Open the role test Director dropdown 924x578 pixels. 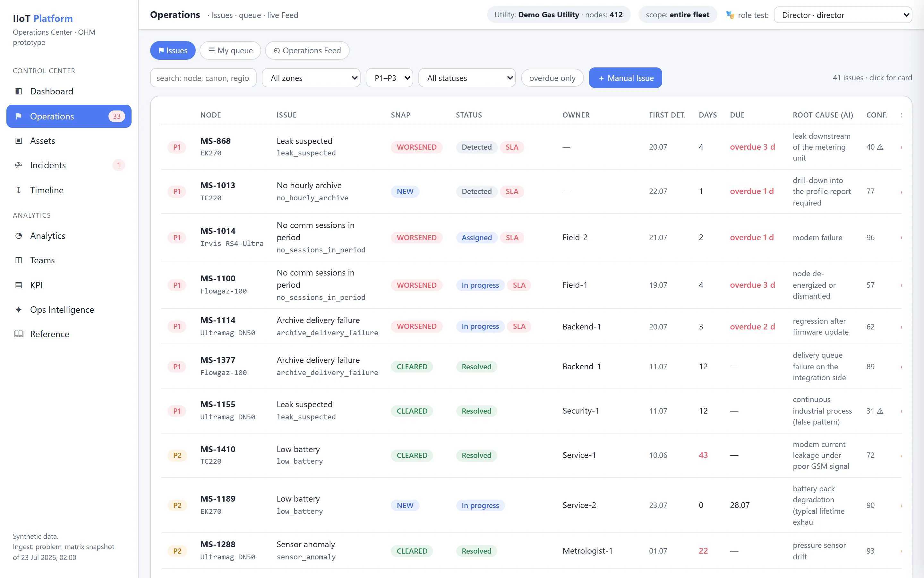pos(843,15)
